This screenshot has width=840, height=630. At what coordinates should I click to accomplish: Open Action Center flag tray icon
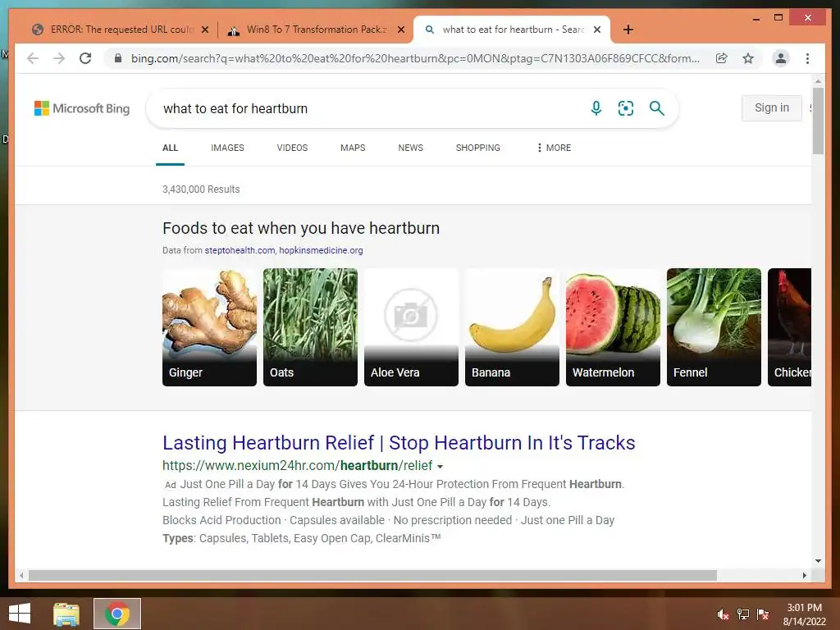(x=763, y=614)
